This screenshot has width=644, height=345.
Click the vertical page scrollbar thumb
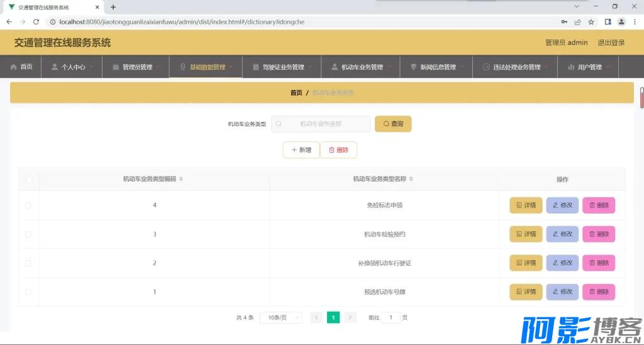641,97
